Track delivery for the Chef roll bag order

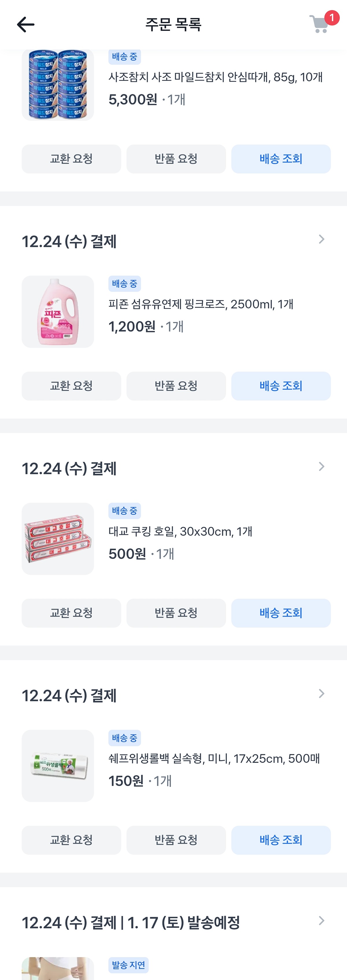[x=281, y=840]
